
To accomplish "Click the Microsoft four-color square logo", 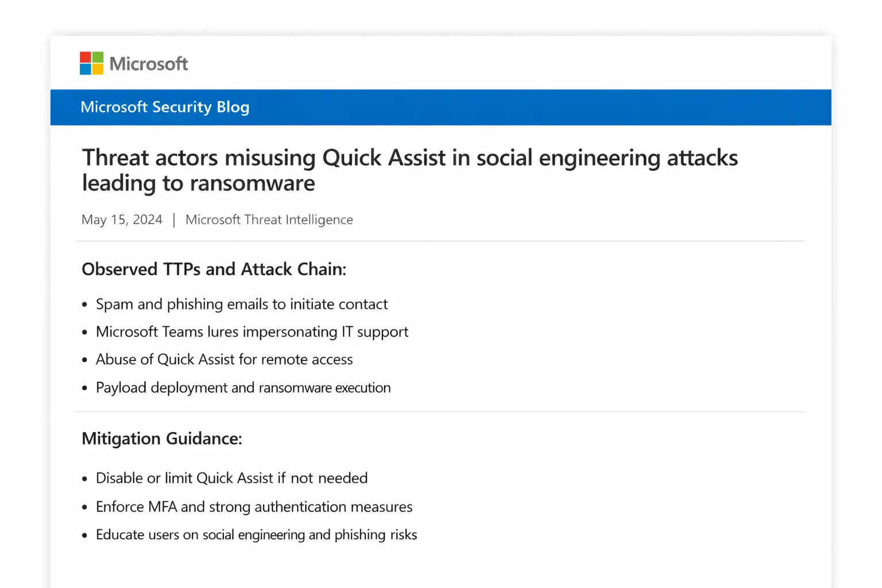I will click(x=91, y=63).
